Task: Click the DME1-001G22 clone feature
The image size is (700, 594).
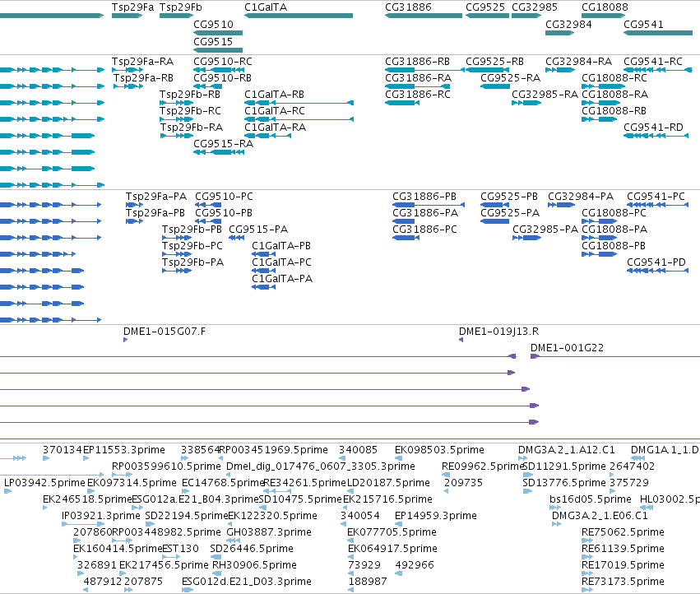Action: tap(615, 356)
